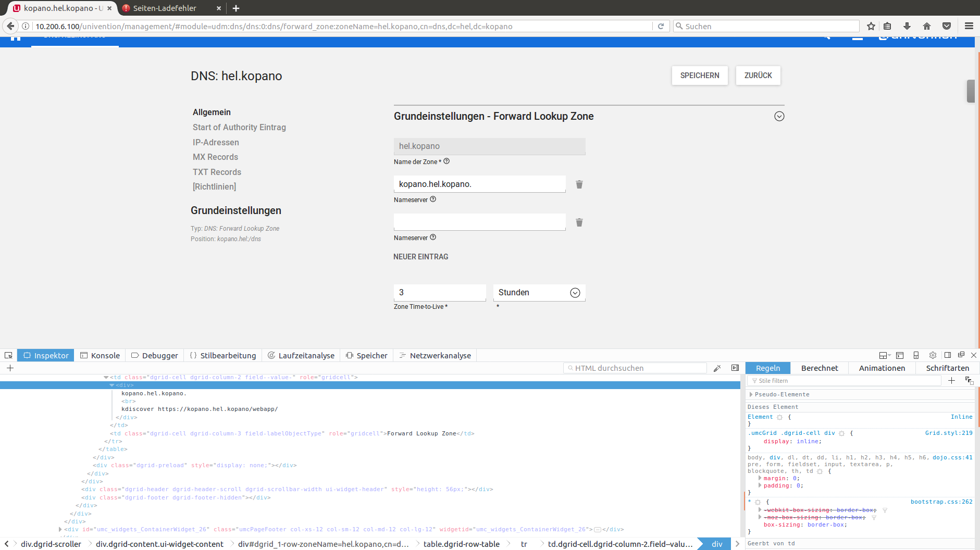Click the eyedropper icon in inspector toolbar
The image size is (980, 550).
[717, 368]
